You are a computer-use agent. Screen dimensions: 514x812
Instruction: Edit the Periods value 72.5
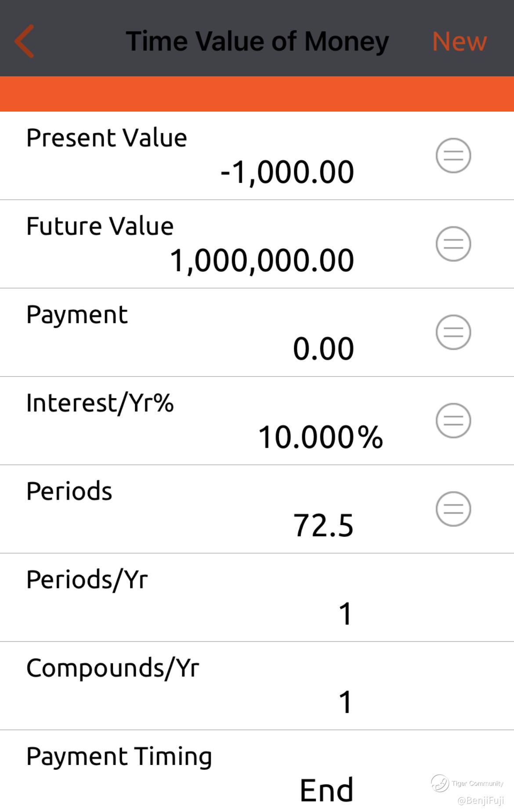[323, 526]
